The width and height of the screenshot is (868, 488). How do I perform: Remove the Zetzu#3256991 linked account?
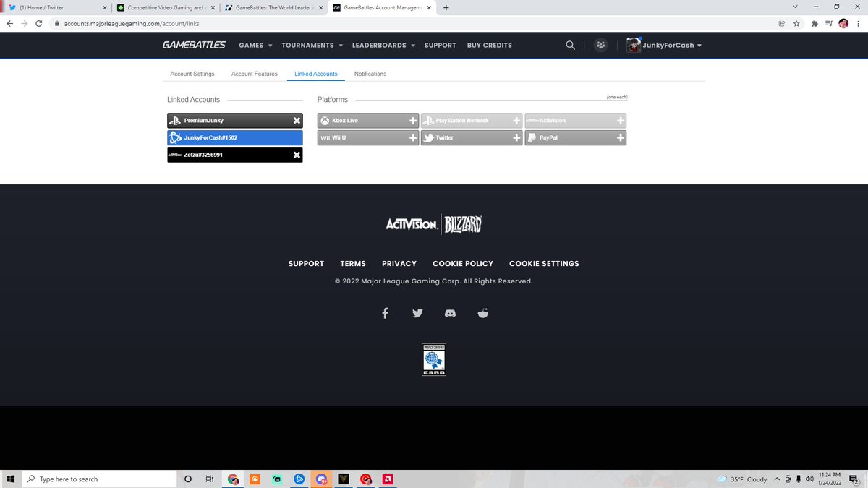point(297,155)
